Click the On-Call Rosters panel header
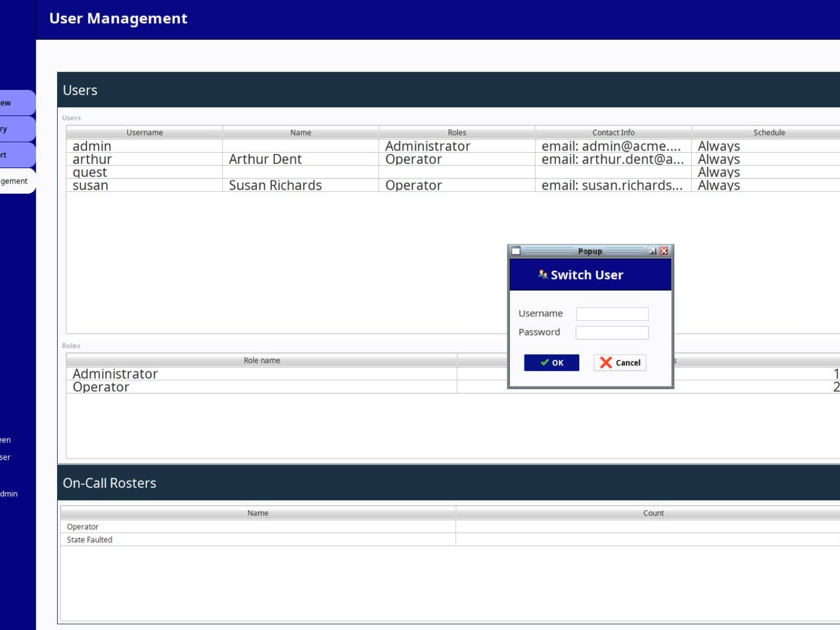Viewport: 840px width, 630px height. click(449, 482)
